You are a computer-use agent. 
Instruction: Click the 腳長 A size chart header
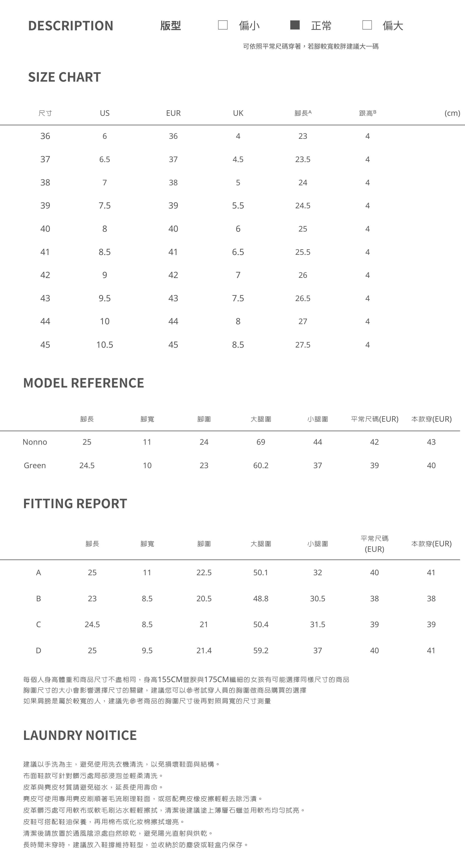point(303,113)
